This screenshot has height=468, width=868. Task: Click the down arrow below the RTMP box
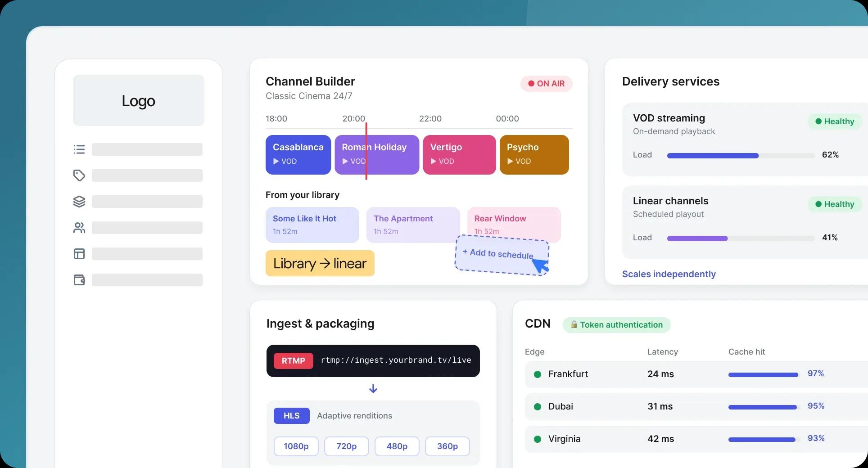pyautogui.click(x=373, y=389)
